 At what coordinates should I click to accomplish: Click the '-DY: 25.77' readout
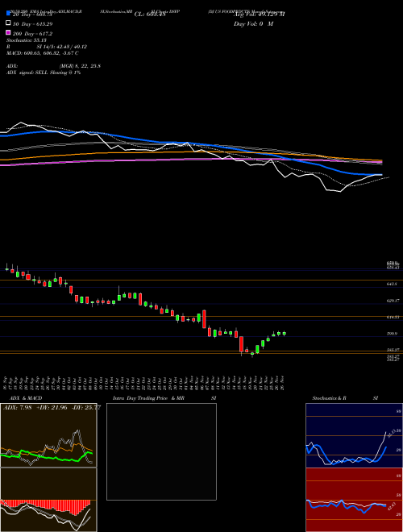[86, 408]
